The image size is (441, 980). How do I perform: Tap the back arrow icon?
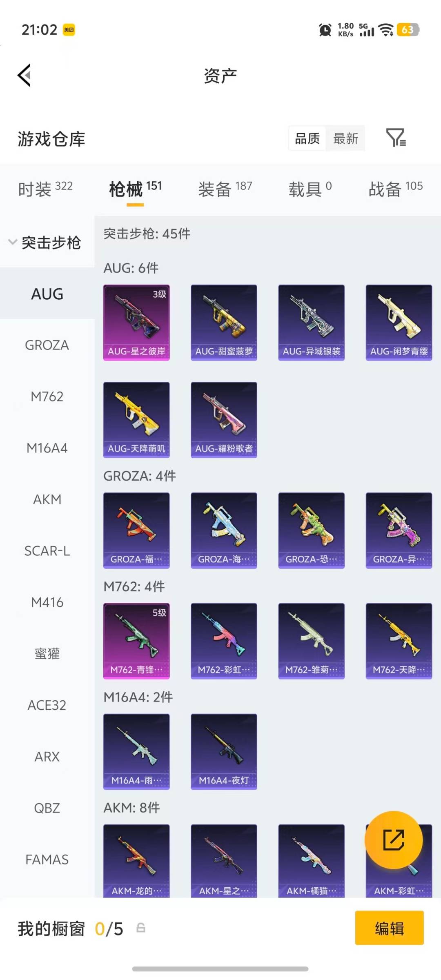click(x=24, y=75)
